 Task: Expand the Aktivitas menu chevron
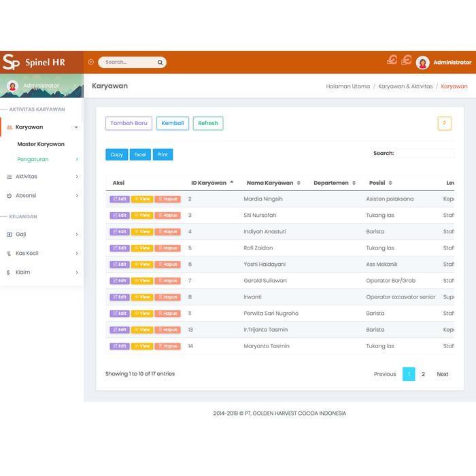pos(77,177)
